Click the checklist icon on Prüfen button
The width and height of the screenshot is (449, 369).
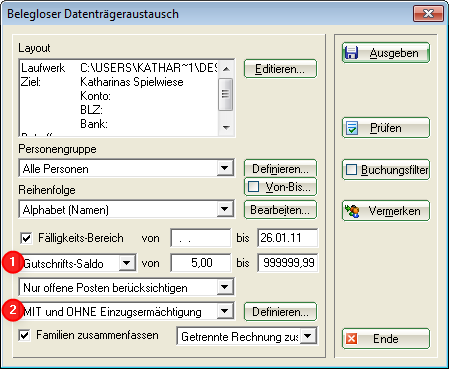[352, 128]
